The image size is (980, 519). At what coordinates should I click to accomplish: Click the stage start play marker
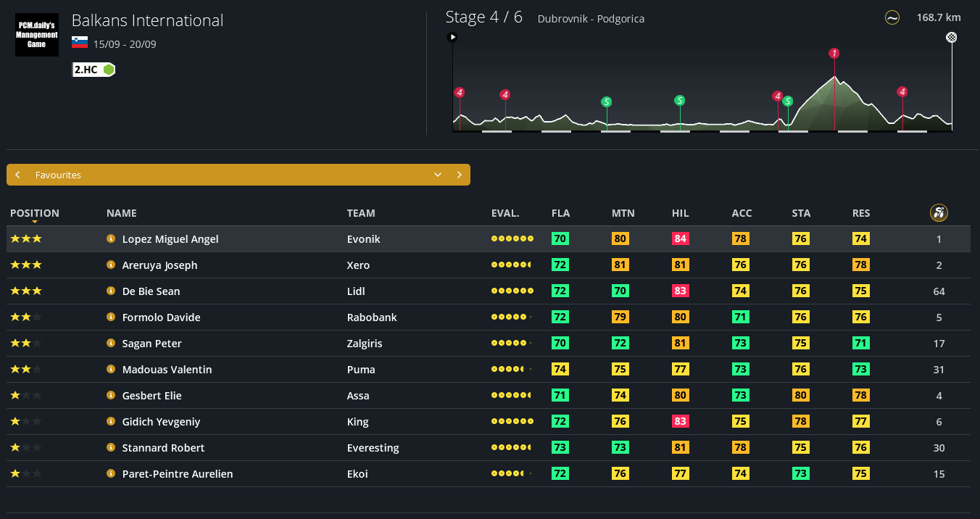(x=453, y=37)
